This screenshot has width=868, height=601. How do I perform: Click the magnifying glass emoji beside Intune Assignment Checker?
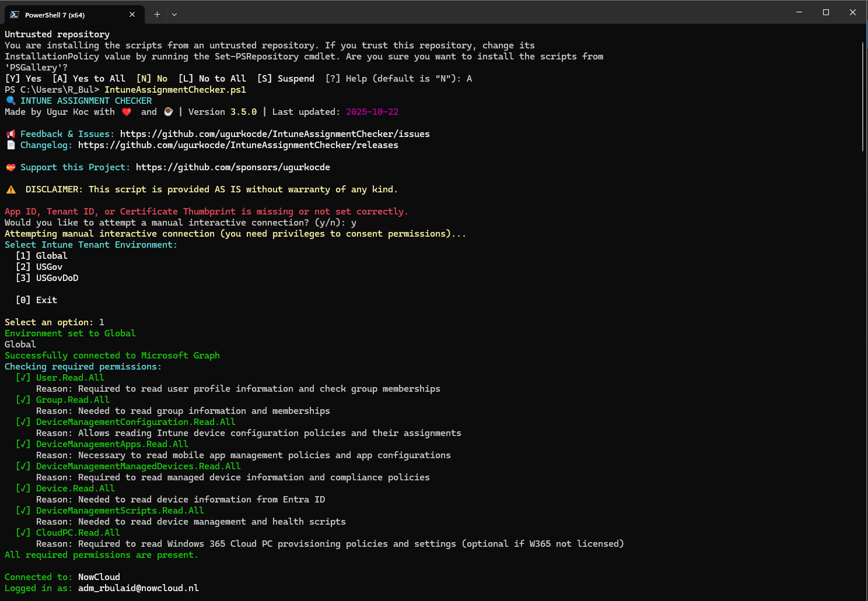pos(10,101)
